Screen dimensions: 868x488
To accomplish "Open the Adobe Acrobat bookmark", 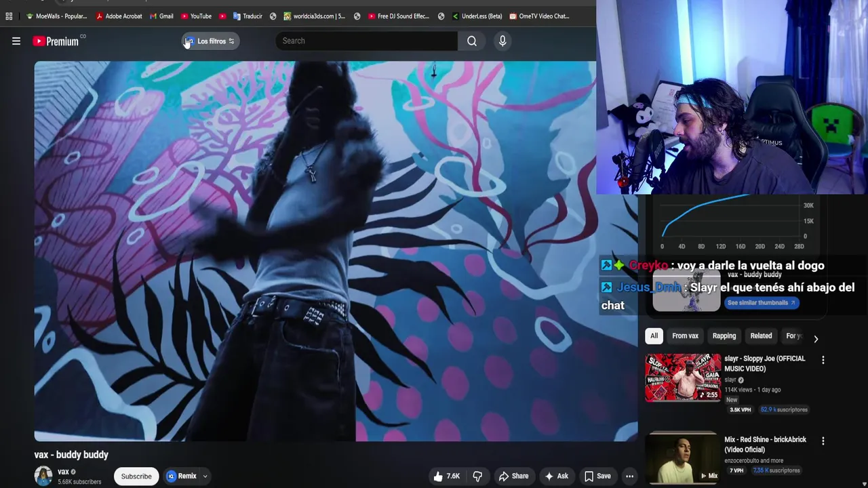I will coord(119,16).
